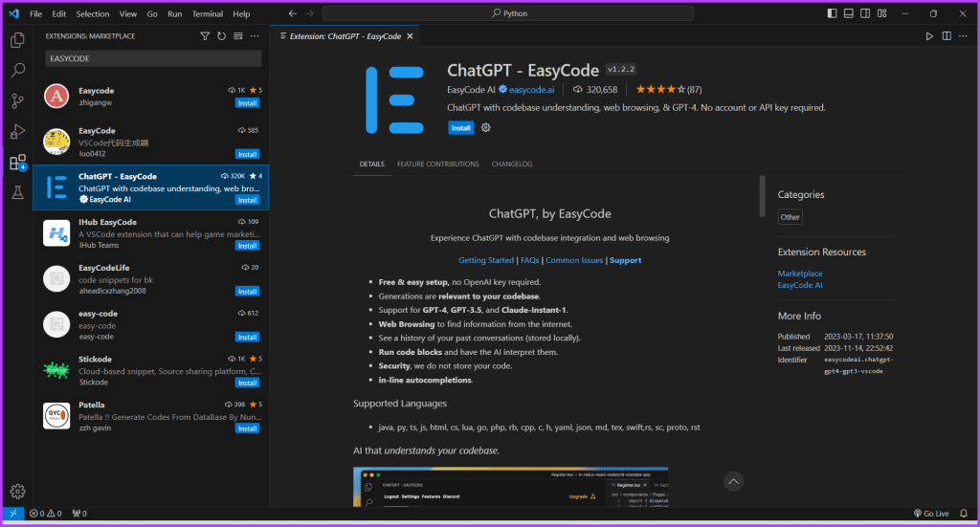The width and height of the screenshot is (980, 527).
Task: Toggle primary side bar layout icon
Action: pos(832,13)
